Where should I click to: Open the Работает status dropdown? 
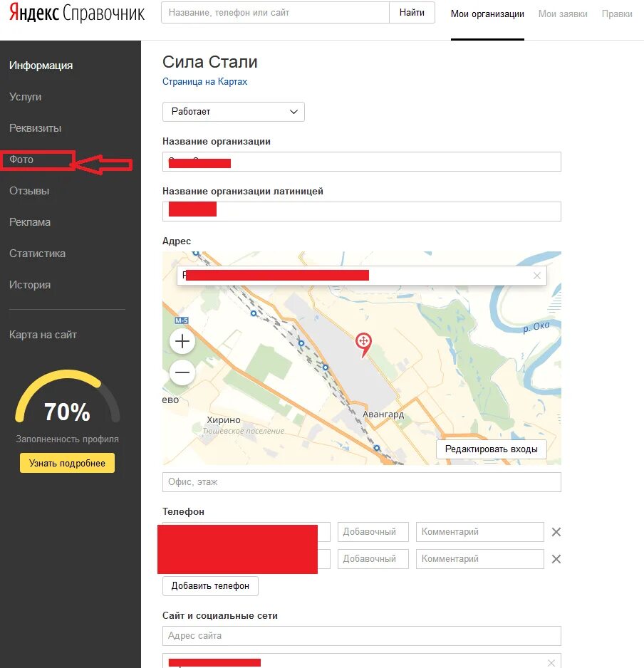click(x=234, y=112)
